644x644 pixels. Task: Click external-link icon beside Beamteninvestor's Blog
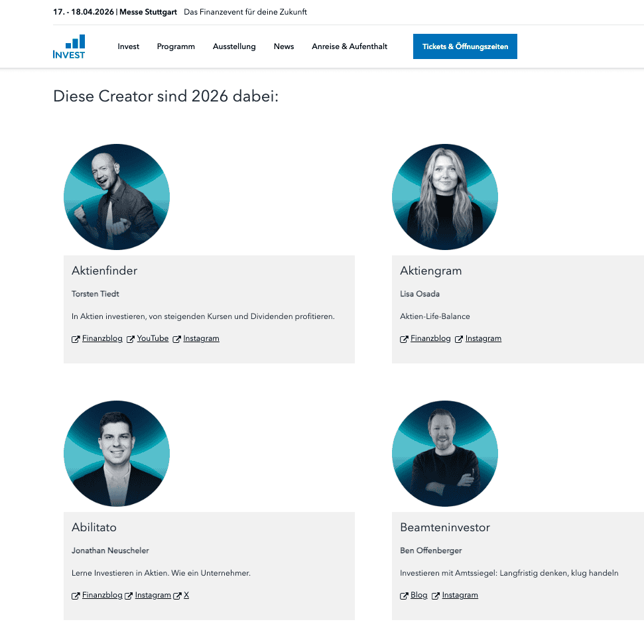coord(404,596)
